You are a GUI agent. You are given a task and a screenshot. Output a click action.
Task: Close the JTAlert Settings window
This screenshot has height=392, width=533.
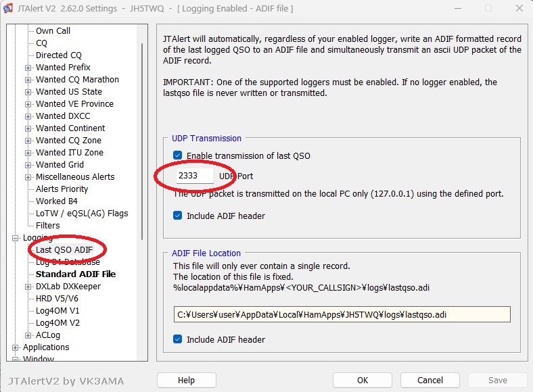[519, 8]
